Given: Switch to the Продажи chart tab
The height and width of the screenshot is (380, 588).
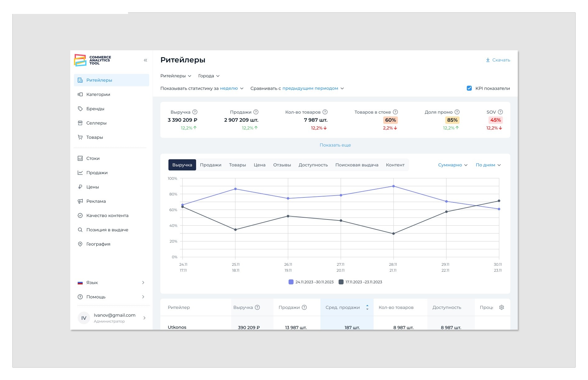Looking at the screenshot, I should (x=211, y=165).
